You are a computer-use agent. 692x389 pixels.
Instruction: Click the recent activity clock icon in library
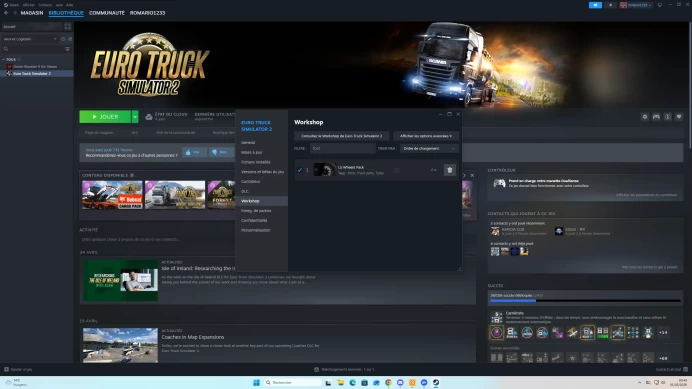click(63, 39)
